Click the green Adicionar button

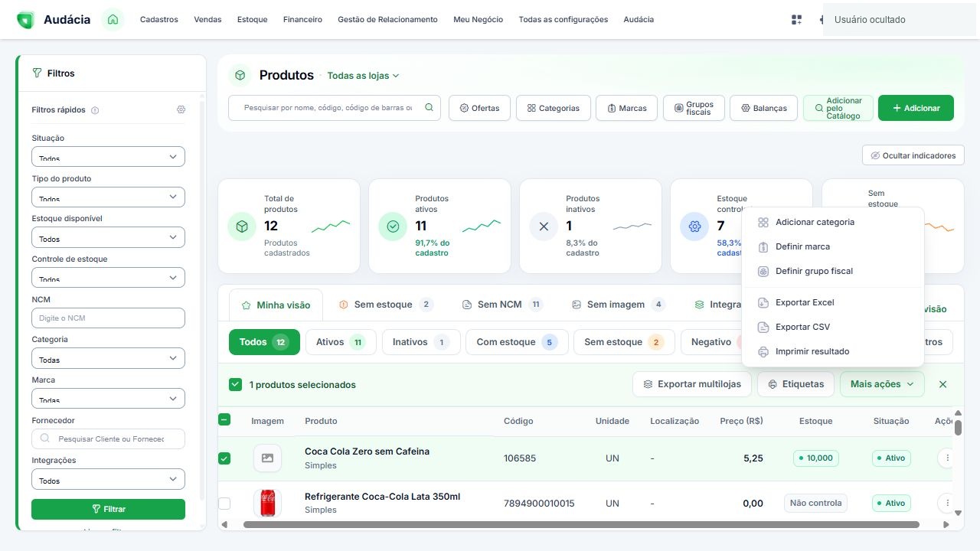916,108
